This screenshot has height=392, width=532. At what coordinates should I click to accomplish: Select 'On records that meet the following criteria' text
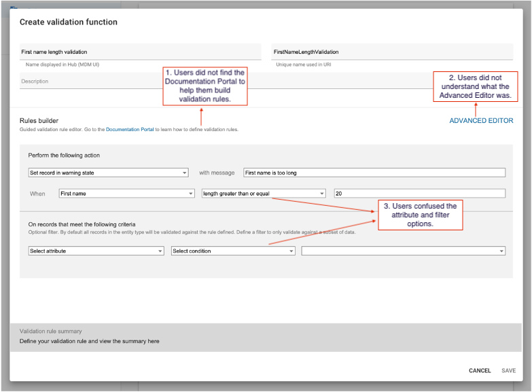(x=82, y=224)
